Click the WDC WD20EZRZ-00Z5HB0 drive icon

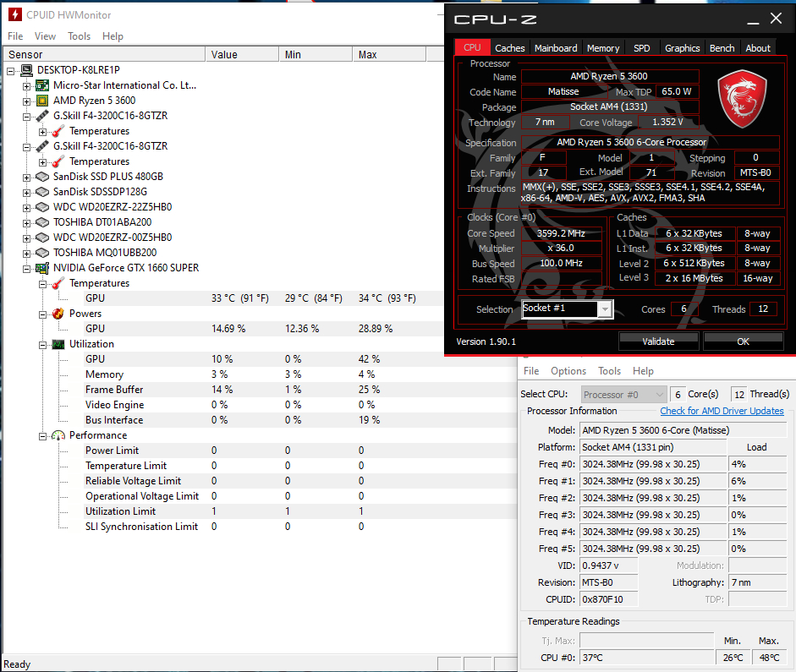(42, 238)
